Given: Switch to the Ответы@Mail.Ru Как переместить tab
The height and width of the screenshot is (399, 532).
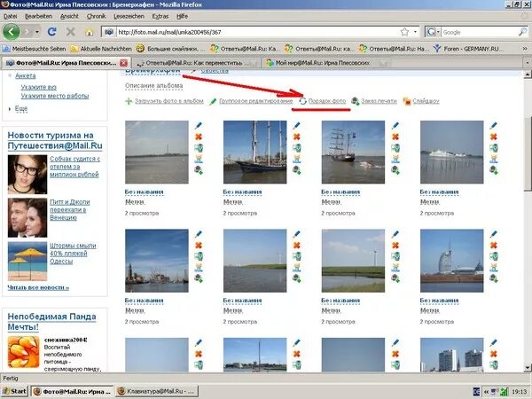Looking at the screenshot, I should (x=195, y=63).
